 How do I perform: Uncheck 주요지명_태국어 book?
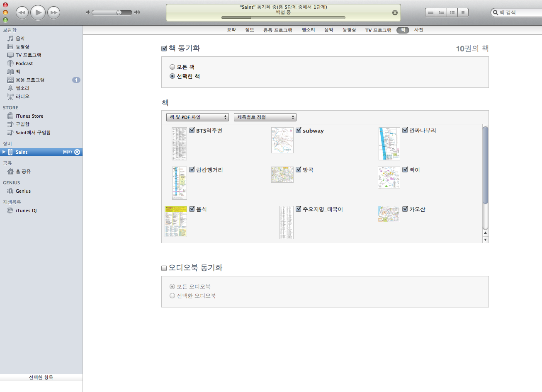point(299,209)
